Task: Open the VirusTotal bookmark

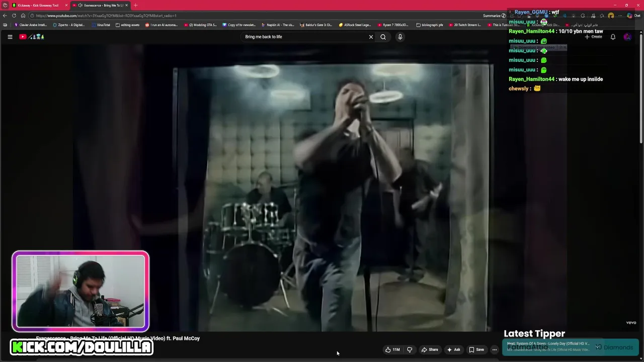Action: coord(100,25)
